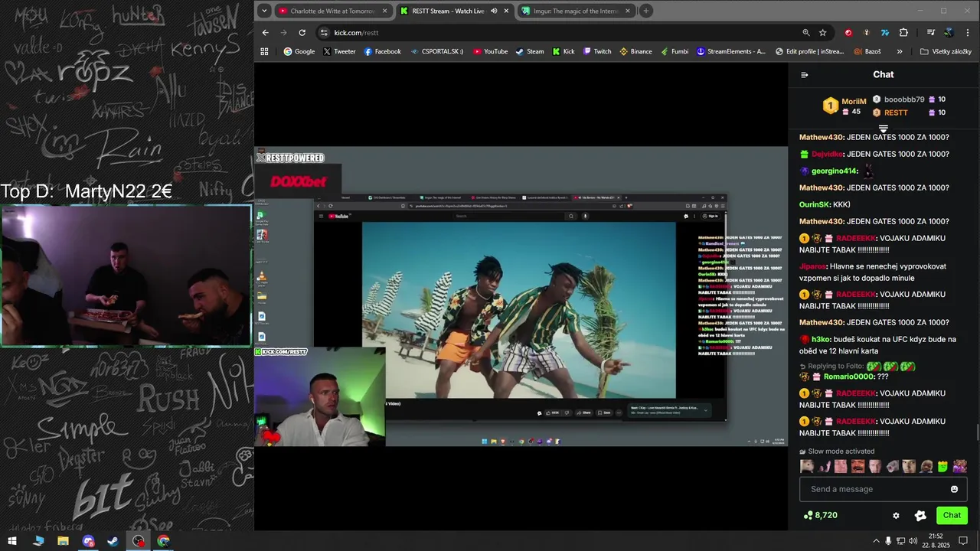Viewport: 980px width, 551px height.
Task: Show hidden tray icons chevron
Action: (876, 541)
